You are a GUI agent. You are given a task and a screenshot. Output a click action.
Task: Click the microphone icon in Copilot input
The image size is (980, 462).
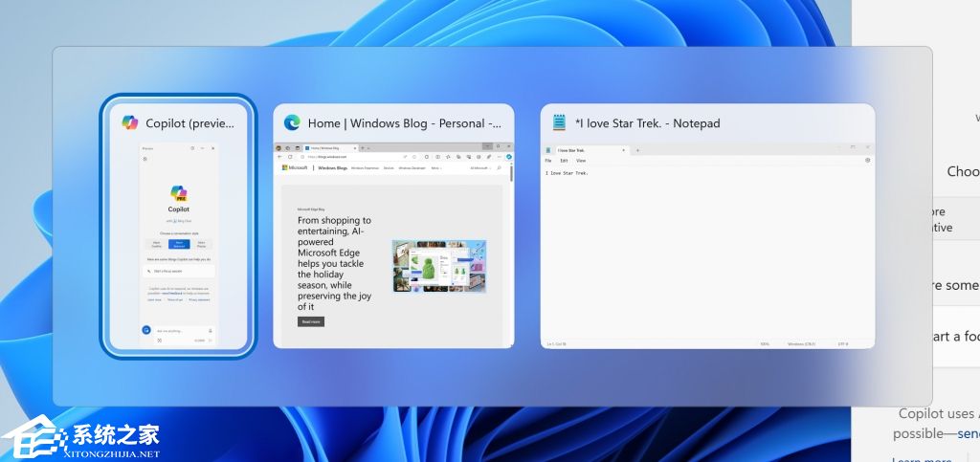(210, 330)
